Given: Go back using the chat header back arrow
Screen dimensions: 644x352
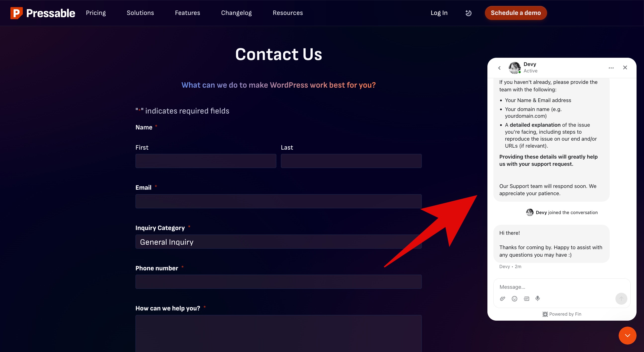Looking at the screenshot, I should pos(499,68).
